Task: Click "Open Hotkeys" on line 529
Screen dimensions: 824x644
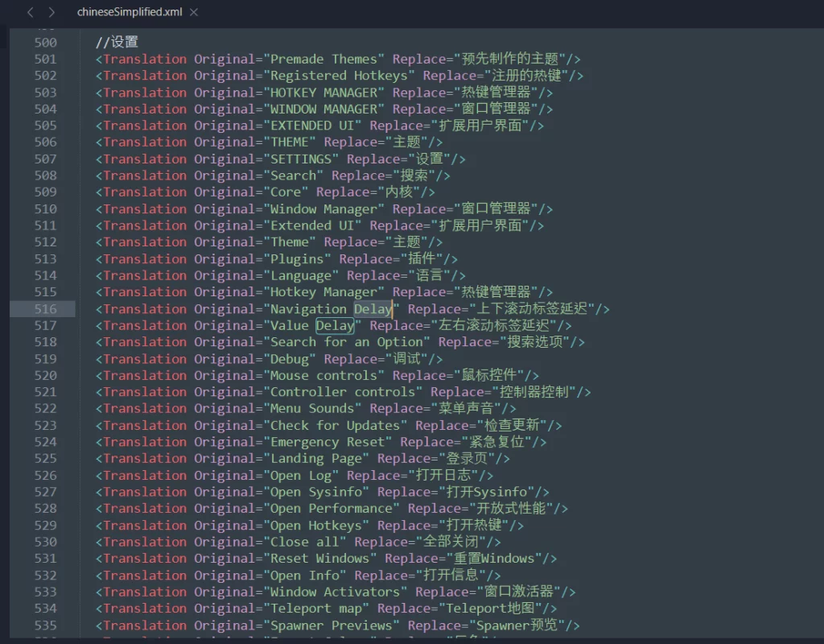Action: point(316,525)
